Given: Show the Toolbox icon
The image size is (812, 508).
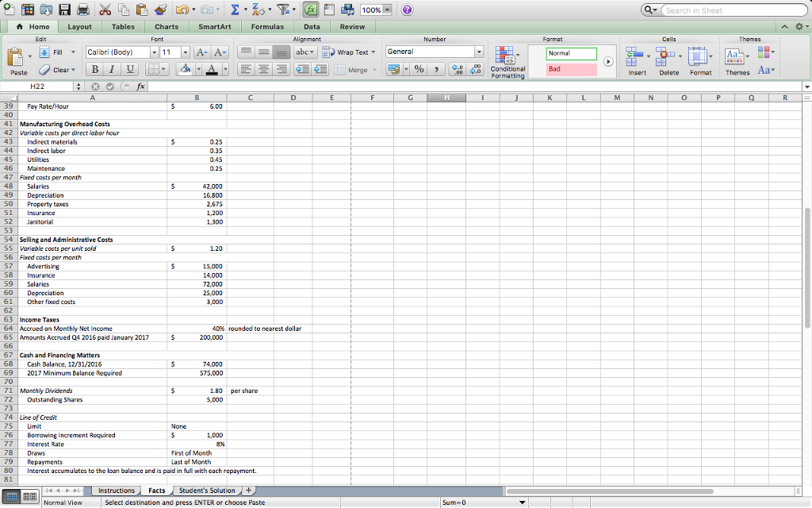Looking at the screenshot, I should (329, 10).
